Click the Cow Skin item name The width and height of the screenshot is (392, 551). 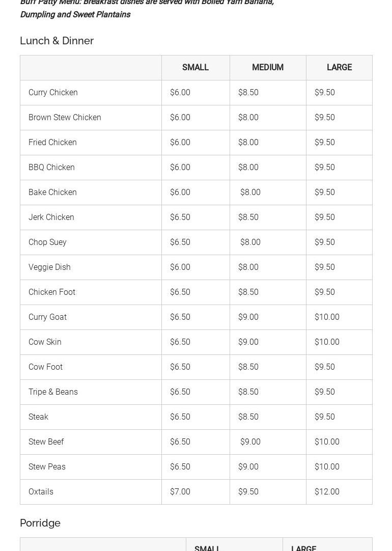pyautogui.click(x=45, y=342)
